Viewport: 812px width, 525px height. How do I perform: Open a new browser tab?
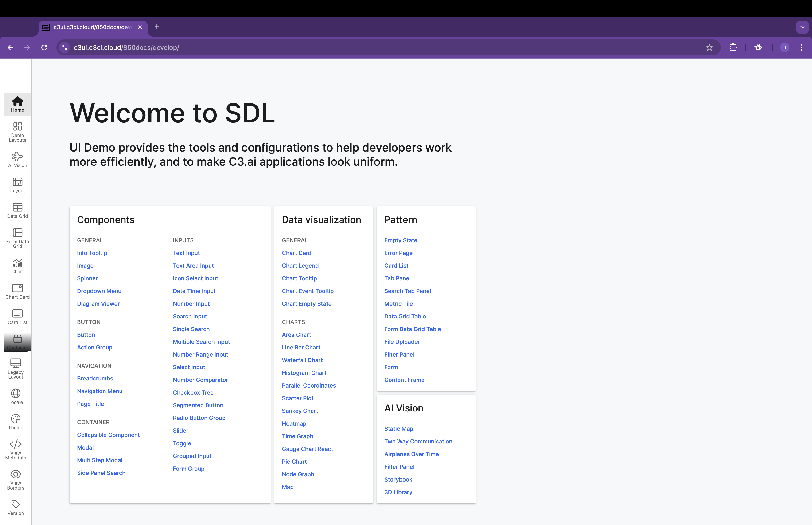[x=157, y=27]
